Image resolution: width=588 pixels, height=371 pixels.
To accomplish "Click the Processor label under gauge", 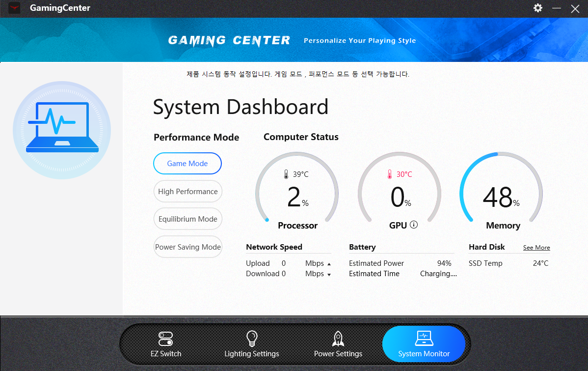I will click(x=298, y=226).
